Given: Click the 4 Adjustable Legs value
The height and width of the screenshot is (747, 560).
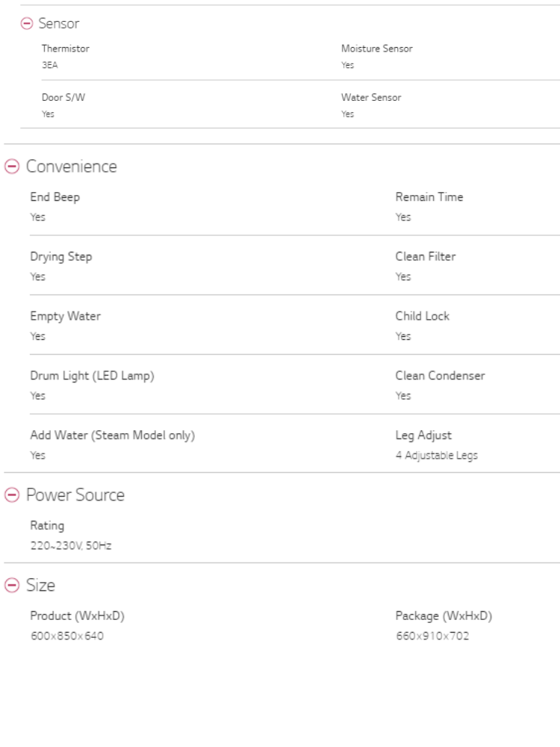Looking at the screenshot, I should coord(436,456).
